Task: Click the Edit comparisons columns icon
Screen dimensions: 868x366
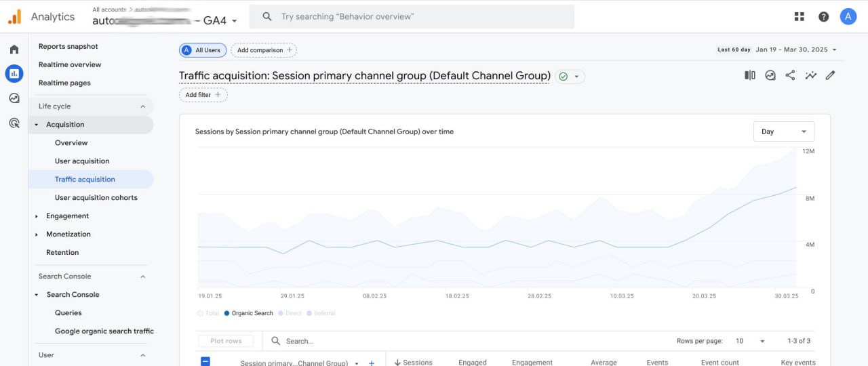Action: (750, 75)
